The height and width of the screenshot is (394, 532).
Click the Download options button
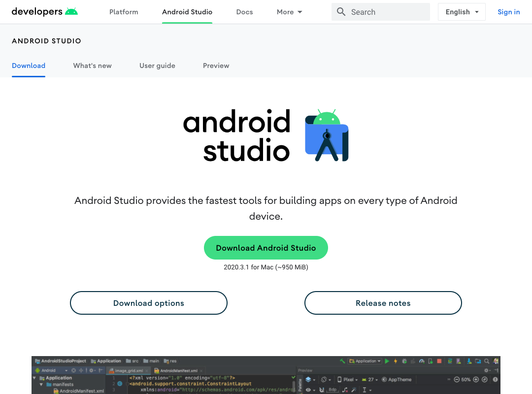(149, 303)
